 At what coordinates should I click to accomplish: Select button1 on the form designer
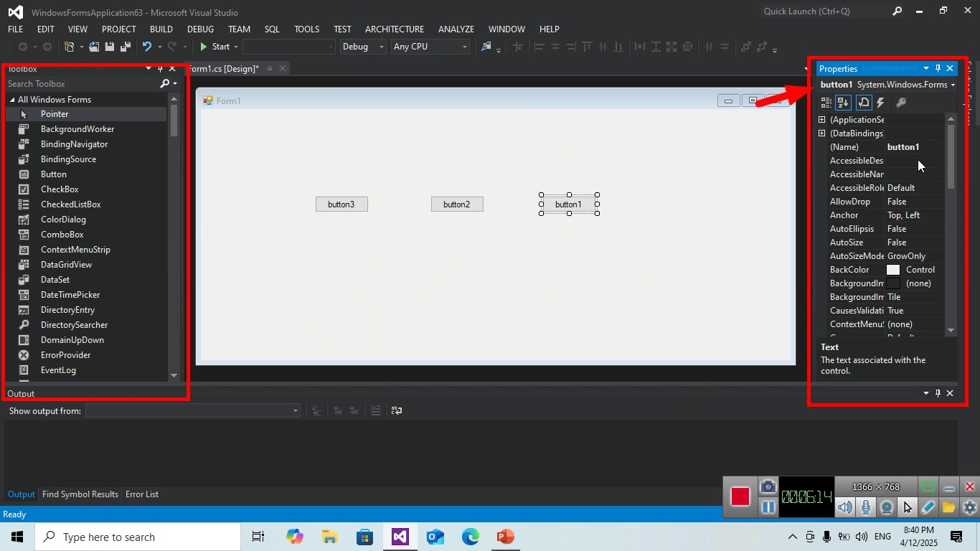point(569,204)
